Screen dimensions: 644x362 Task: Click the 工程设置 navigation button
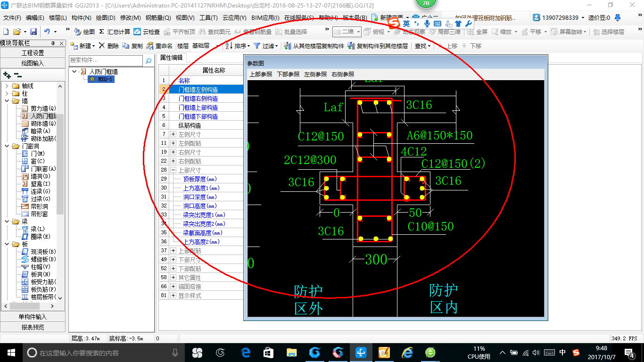[33, 53]
